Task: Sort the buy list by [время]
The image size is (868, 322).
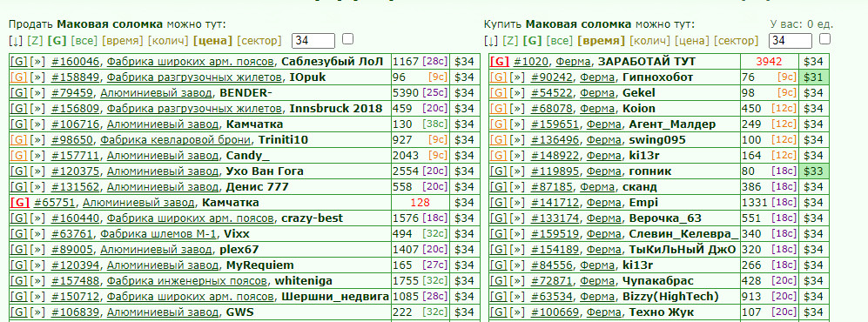Action: pyautogui.click(x=601, y=40)
